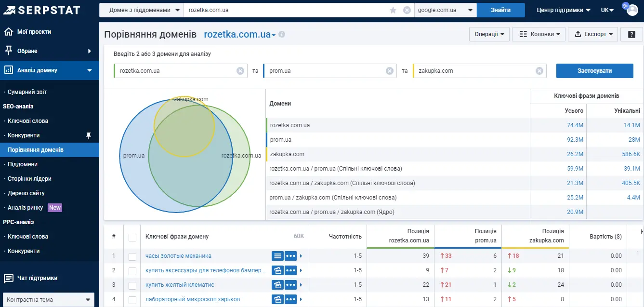Image resolution: width=644 pixels, height=307 pixels.
Task: Tick the checkbox for часы золотые механика row
Action: 132,256
